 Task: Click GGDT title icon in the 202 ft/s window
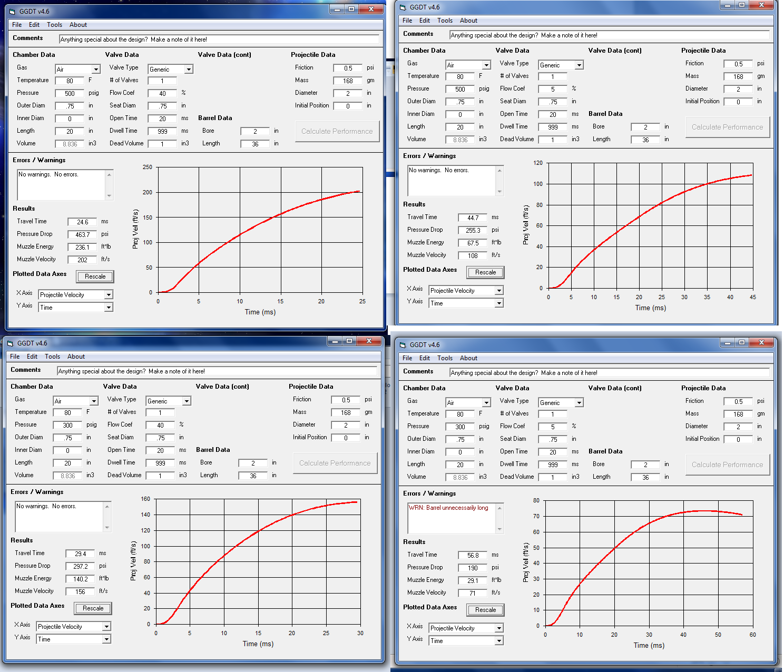[12, 12]
